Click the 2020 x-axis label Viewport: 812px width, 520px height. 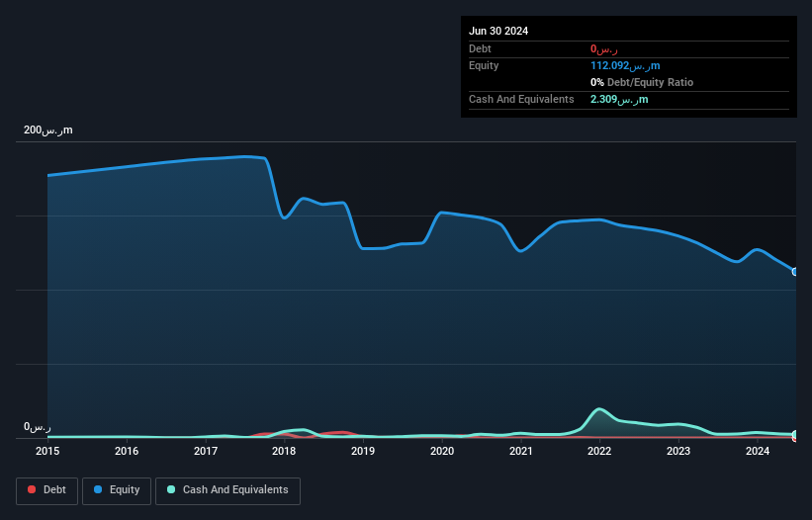(442, 451)
